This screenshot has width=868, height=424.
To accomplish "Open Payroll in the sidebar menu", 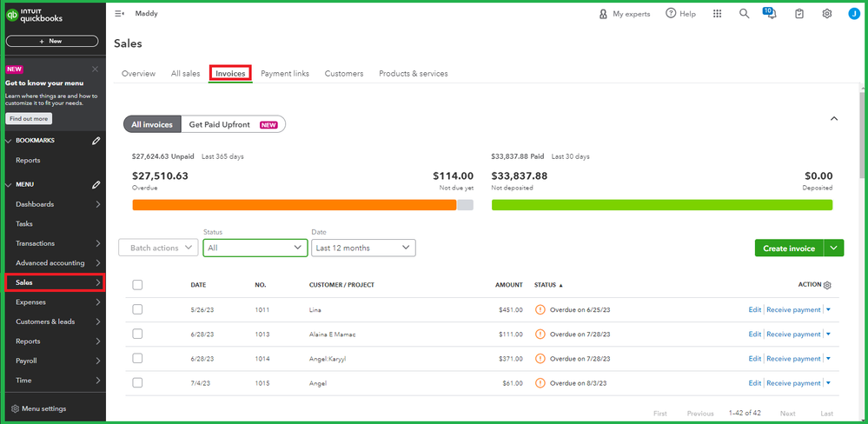I will (54, 361).
